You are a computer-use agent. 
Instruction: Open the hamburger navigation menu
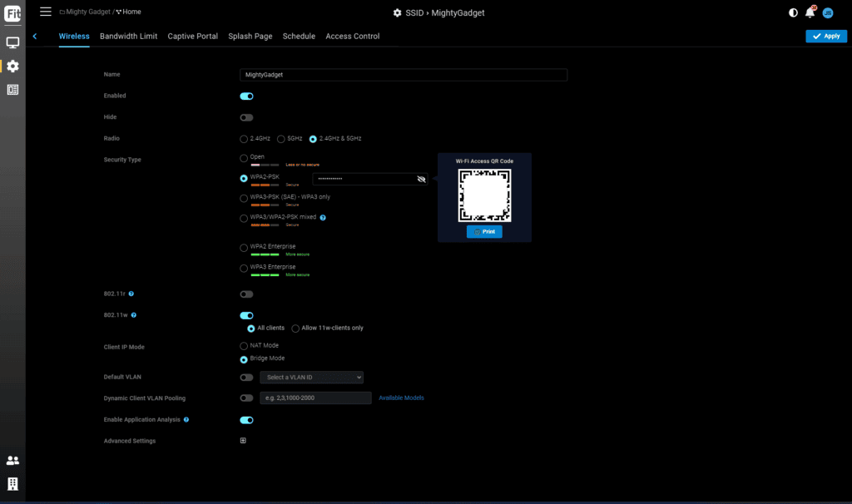[x=46, y=12]
